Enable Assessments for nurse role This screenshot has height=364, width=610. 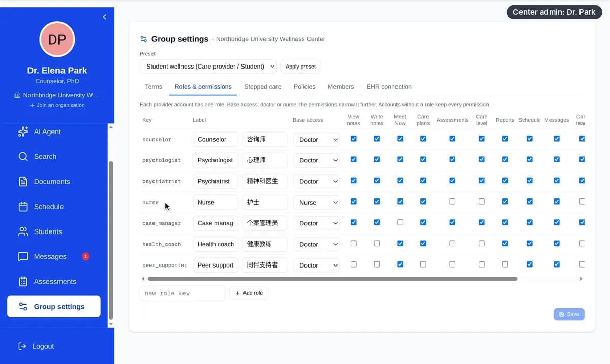pyautogui.click(x=452, y=202)
